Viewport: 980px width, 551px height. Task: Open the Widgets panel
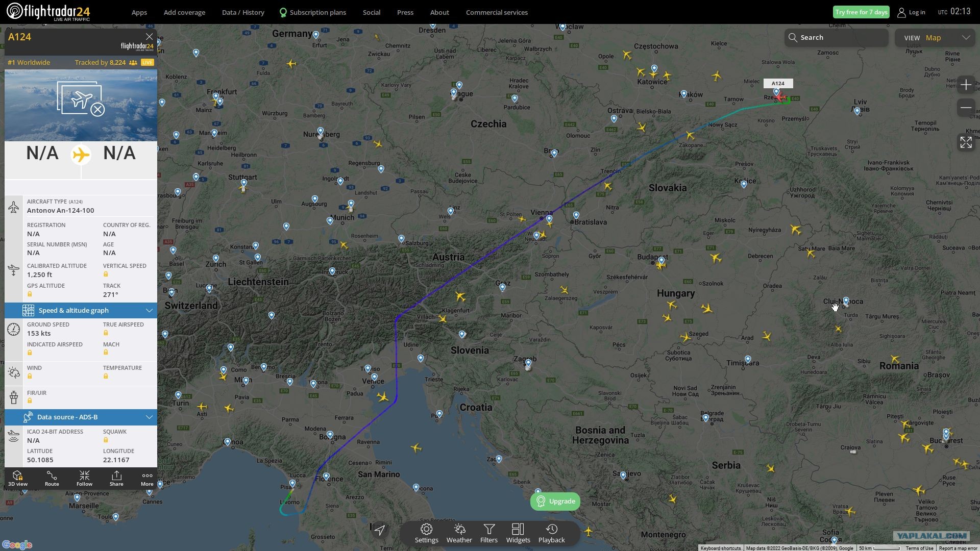pyautogui.click(x=518, y=533)
